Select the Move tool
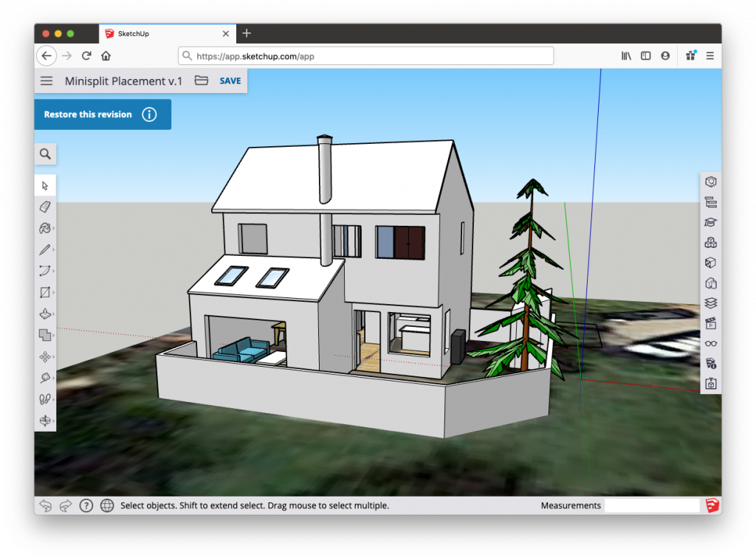The image size is (756, 560). 45,357
